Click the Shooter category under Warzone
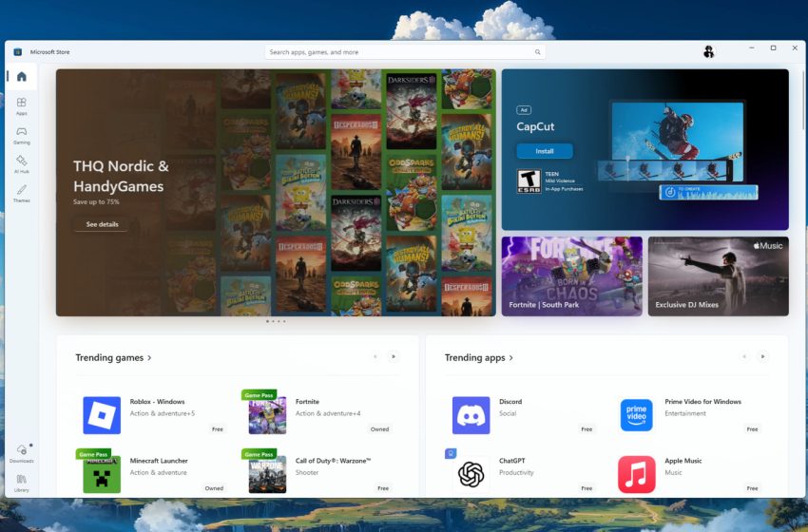Viewport: 808px width, 532px height. (307, 473)
